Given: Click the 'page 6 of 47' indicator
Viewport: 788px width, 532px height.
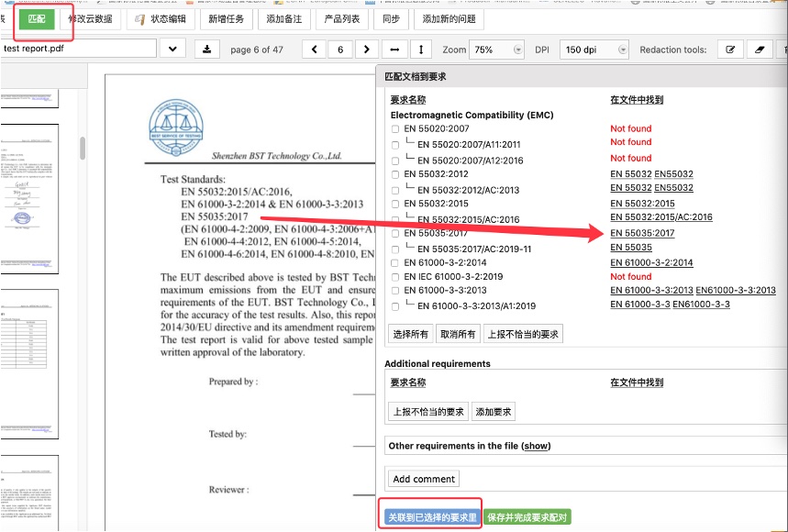Looking at the screenshot, I should pyautogui.click(x=257, y=50).
